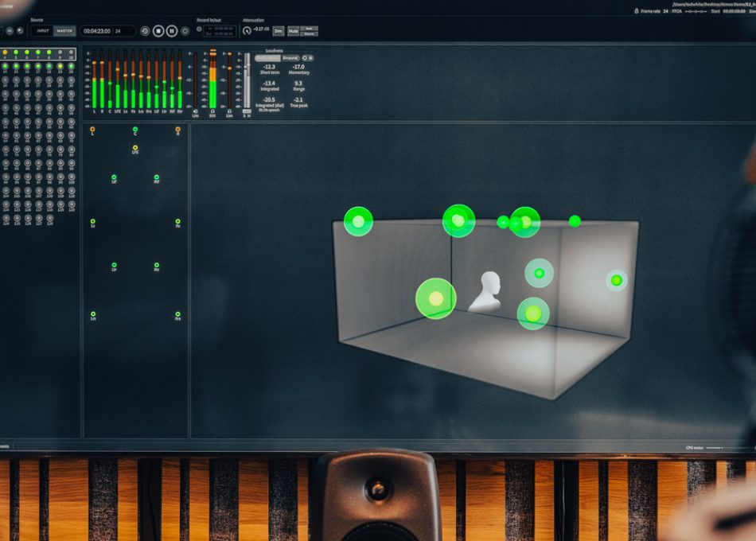Image resolution: width=756 pixels, height=541 pixels.
Task: Select the Ltr top rear speaker
Action: coord(114,266)
